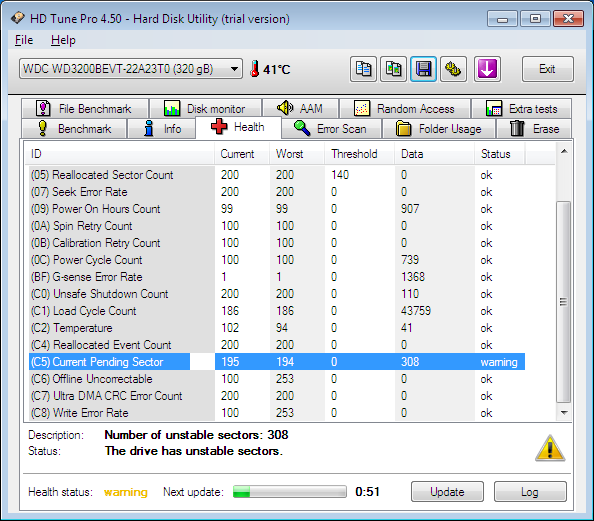Open the Random Access tab

[405, 109]
